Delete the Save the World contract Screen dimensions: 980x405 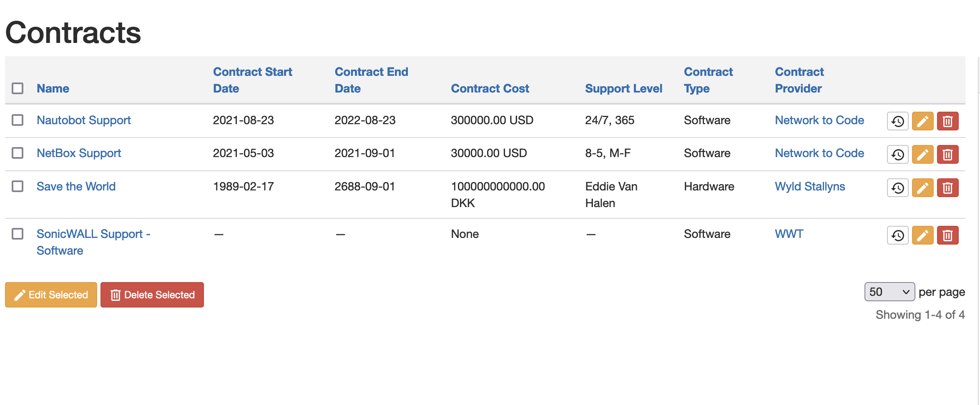(947, 188)
